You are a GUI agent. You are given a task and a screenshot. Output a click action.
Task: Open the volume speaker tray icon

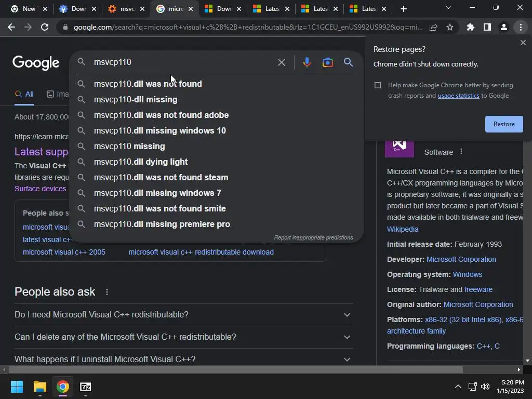485,386
